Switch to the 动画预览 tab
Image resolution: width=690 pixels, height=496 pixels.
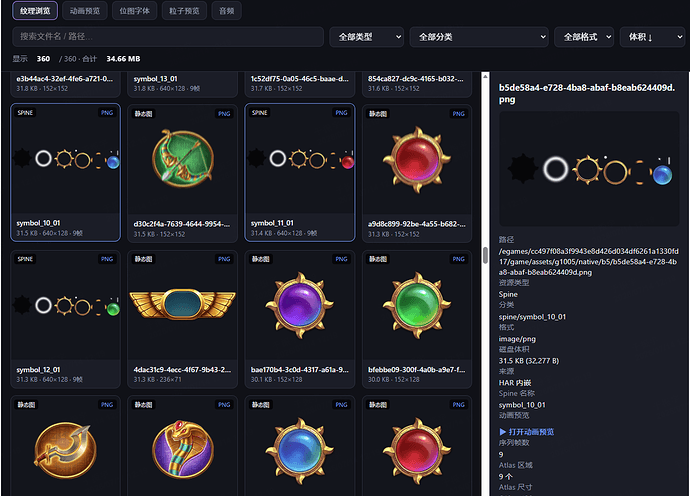[85, 11]
